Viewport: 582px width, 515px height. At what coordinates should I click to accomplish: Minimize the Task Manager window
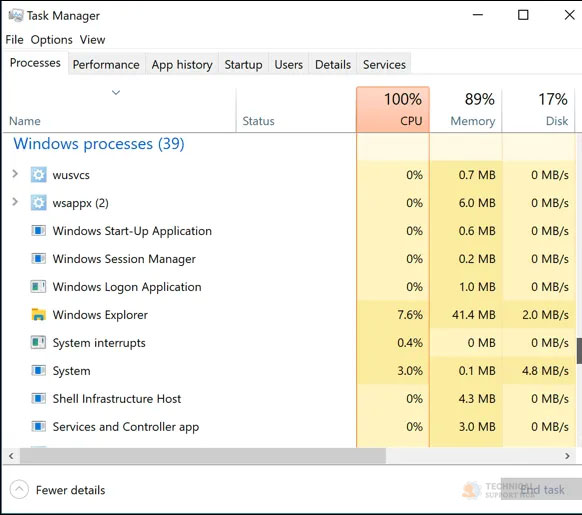pyautogui.click(x=478, y=15)
